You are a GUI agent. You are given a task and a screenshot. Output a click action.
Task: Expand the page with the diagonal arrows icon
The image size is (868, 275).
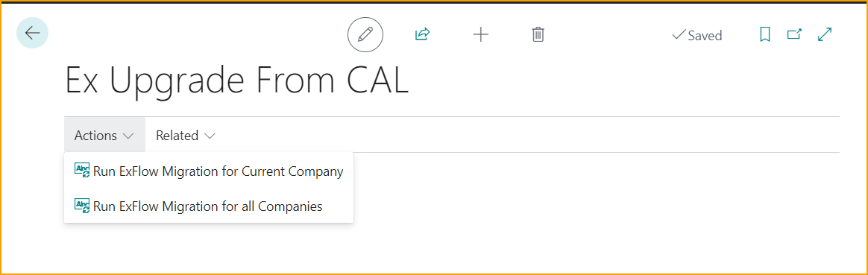[x=825, y=34]
